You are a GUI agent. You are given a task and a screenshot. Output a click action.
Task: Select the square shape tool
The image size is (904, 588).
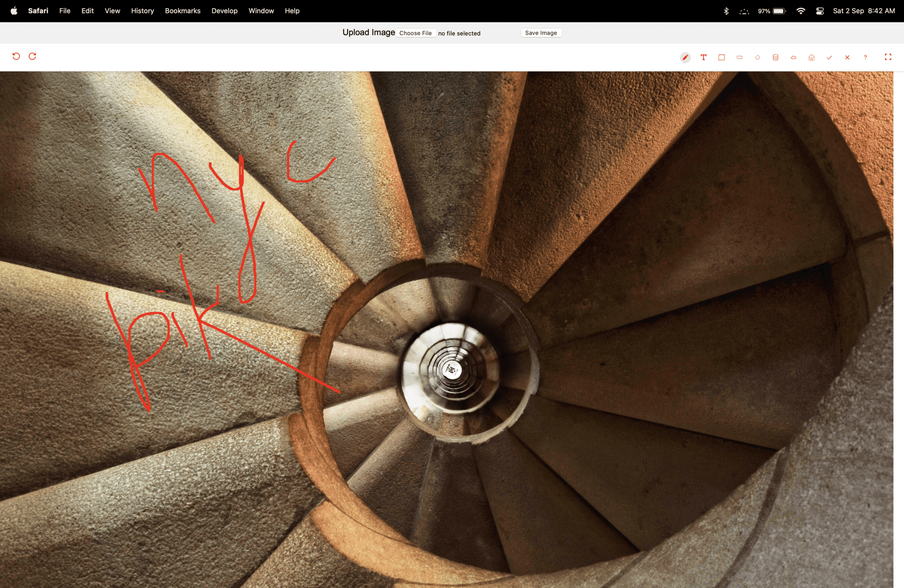(x=721, y=57)
